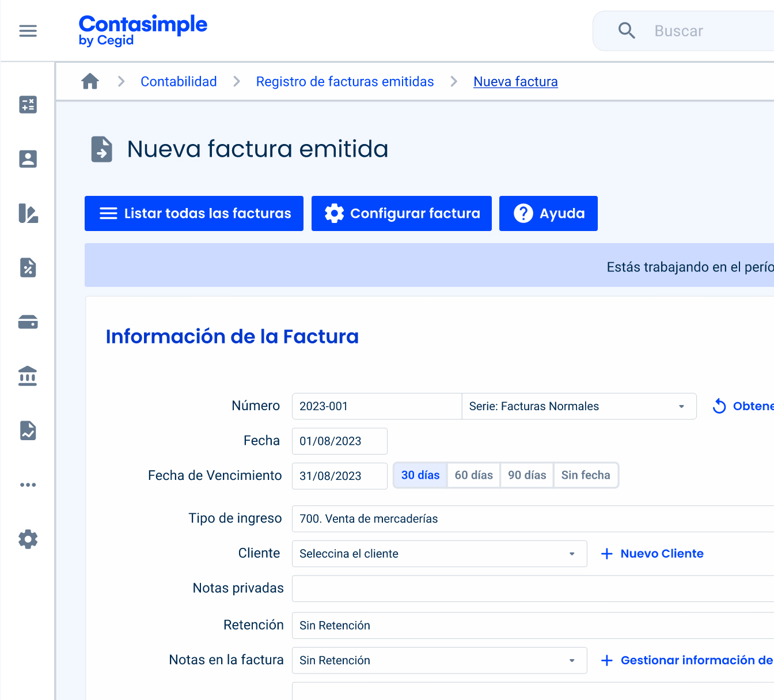Click Nuevo Cliente link
Viewport: 774px width, 700px height.
pos(652,554)
